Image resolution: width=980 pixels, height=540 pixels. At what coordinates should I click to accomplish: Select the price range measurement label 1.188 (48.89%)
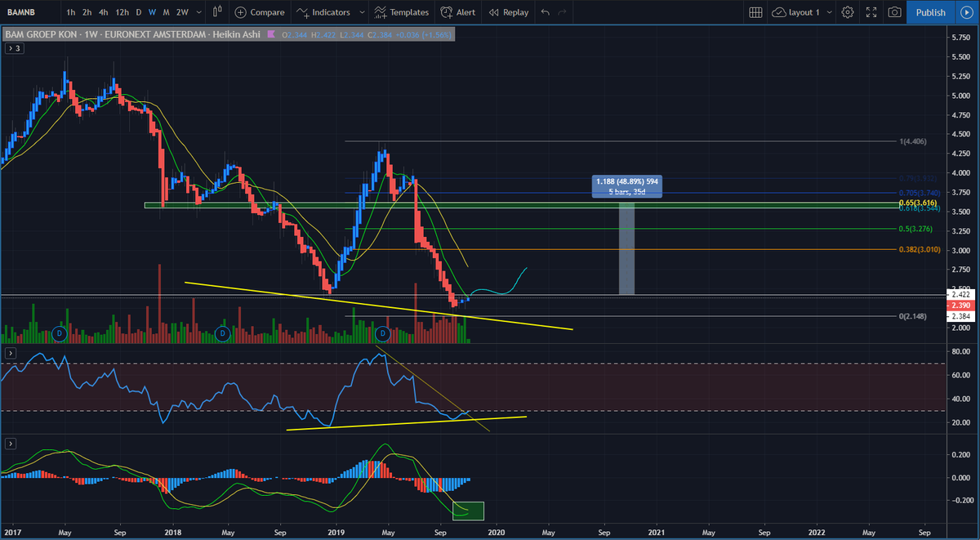(626, 186)
